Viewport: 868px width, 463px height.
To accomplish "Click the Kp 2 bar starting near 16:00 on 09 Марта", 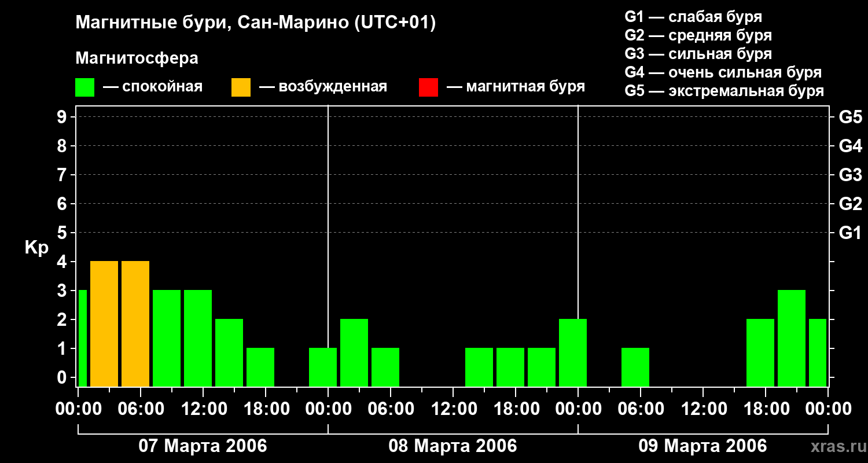I will click(x=760, y=352).
